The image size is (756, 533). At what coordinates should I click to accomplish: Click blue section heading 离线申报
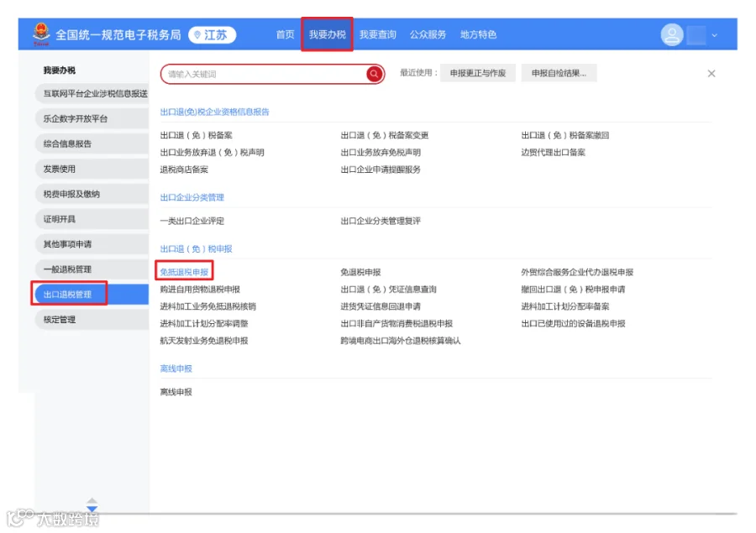pos(176,368)
